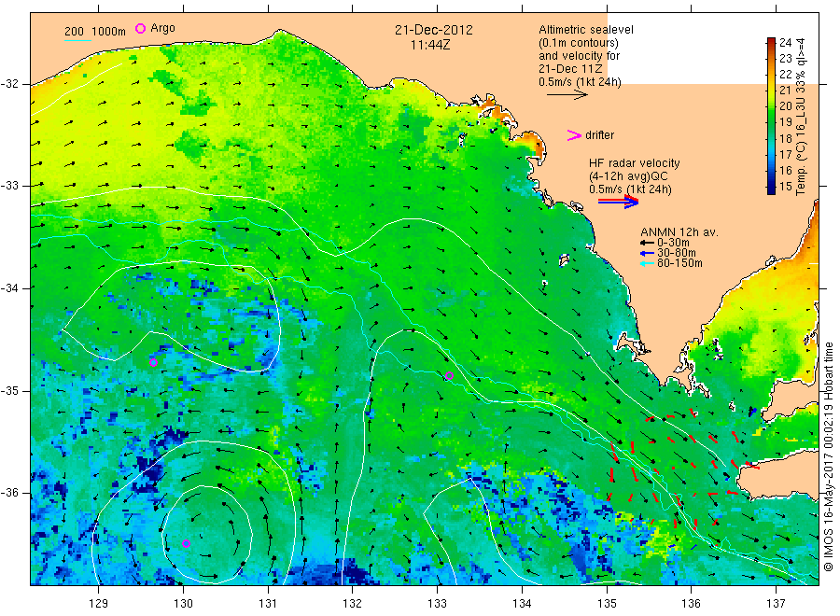Click the '-34' latitude axis label
Screen dimensions: 840x616
(x=9, y=288)
